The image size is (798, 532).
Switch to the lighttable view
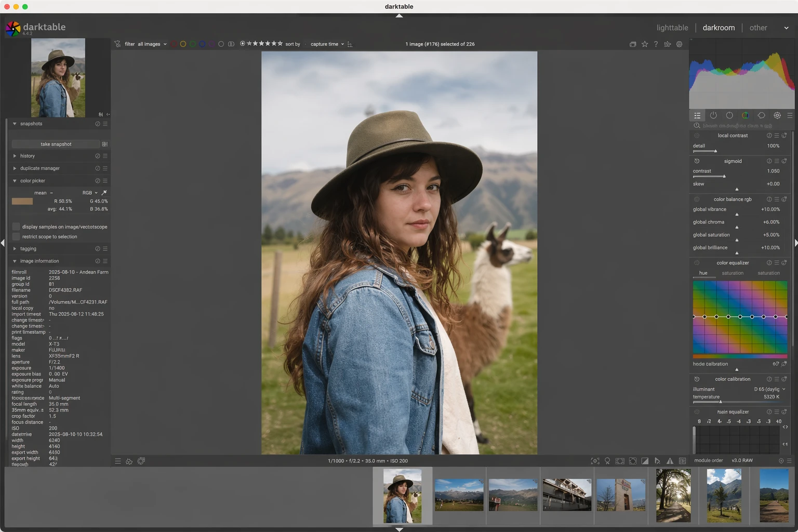(x=672, y=28)
